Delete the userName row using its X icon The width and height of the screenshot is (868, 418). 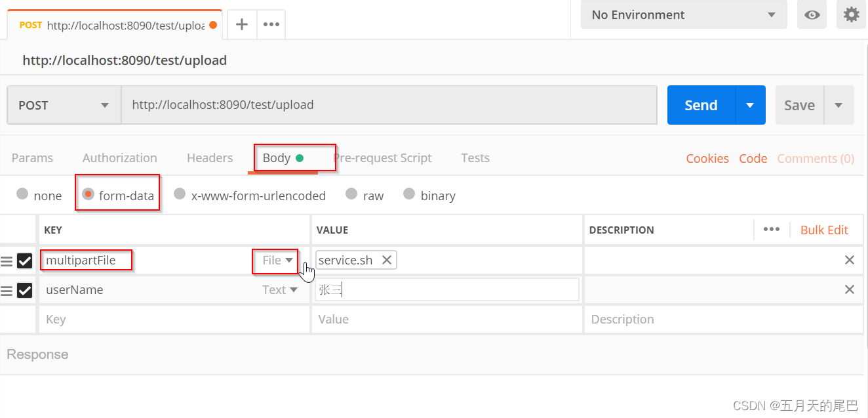coord(850,289)
